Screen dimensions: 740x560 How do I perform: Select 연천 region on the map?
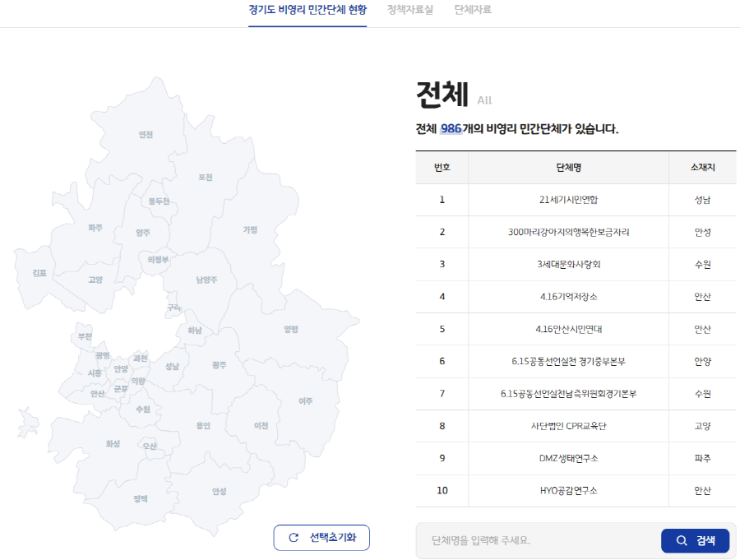[x=146, y=135]
